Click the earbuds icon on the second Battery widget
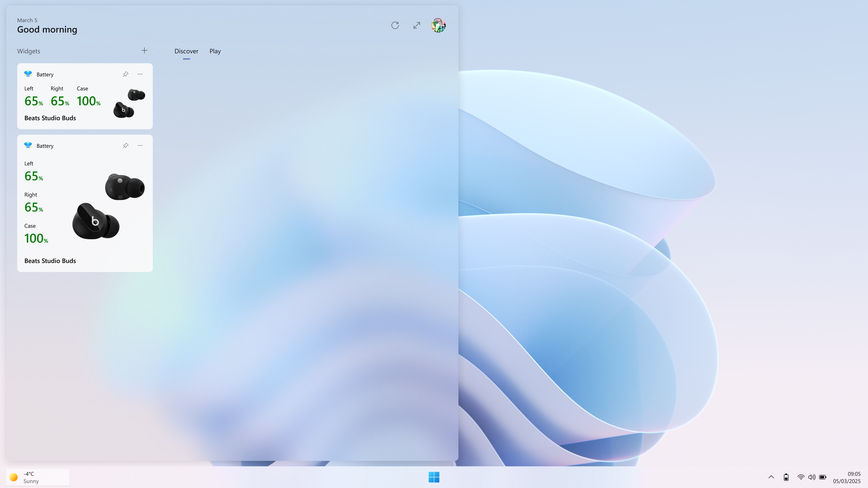This screenshot has height=488, width=868. (x=28, y=145)
